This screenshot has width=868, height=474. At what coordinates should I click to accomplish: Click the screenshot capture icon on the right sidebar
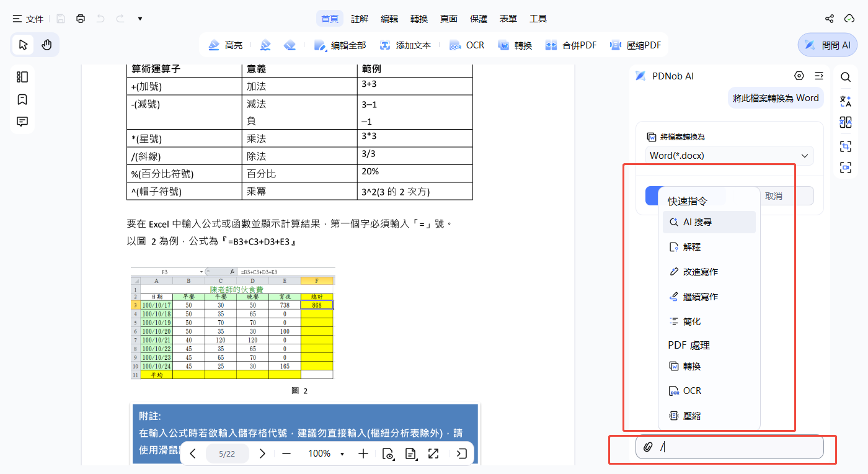[x=846, y=146]
